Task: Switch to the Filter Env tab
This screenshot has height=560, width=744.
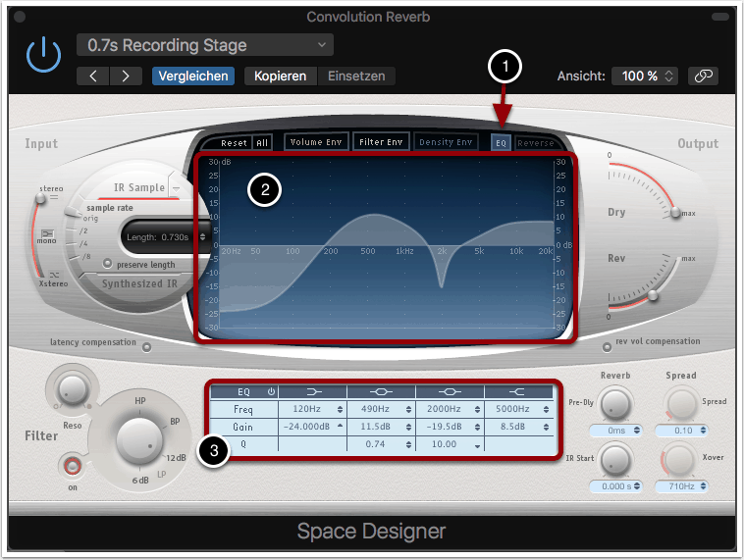Action: click(381, 142)
